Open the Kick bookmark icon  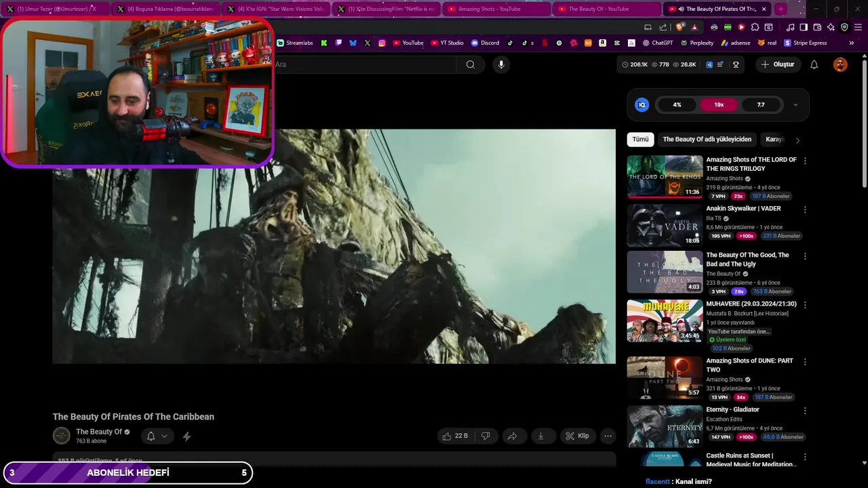pos(324,43)
